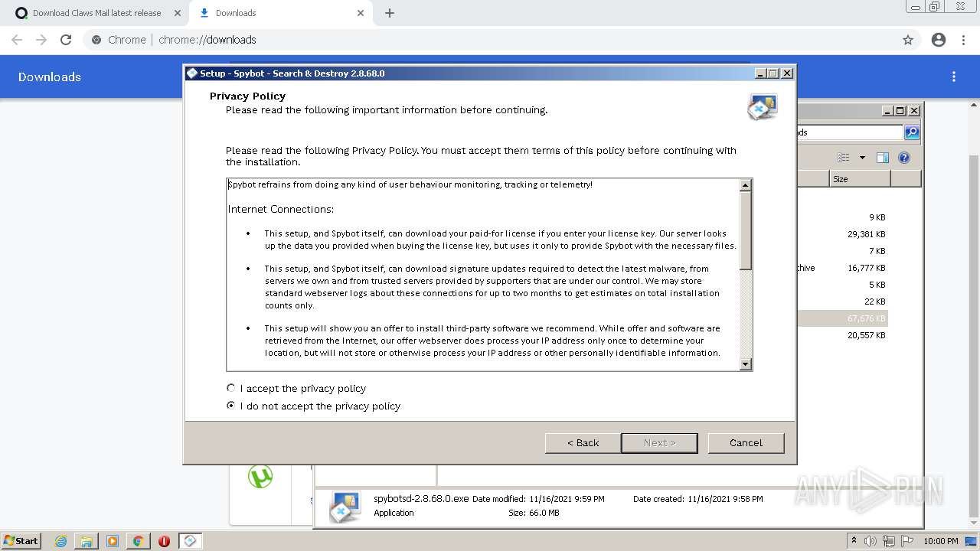Screen dimensions: 980x551
Task: Bookmark this page with the star icon
Action: (x=908, y=40)
